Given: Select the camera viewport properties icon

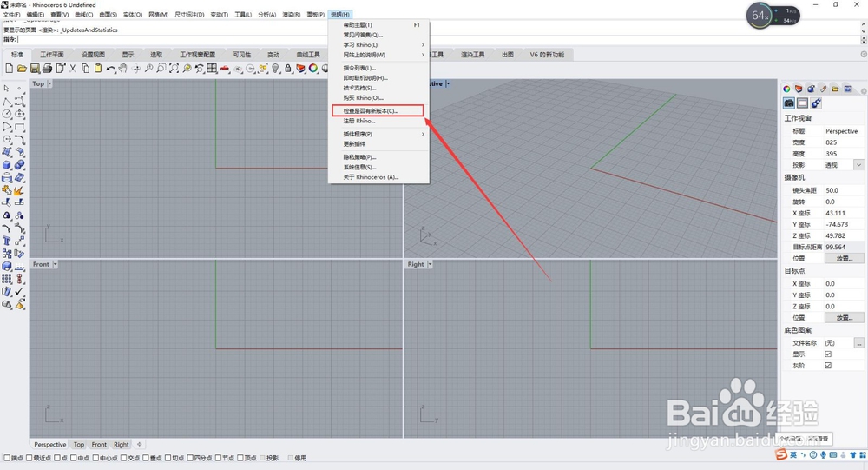Looking at the screenshot, I should click(789, 103).
